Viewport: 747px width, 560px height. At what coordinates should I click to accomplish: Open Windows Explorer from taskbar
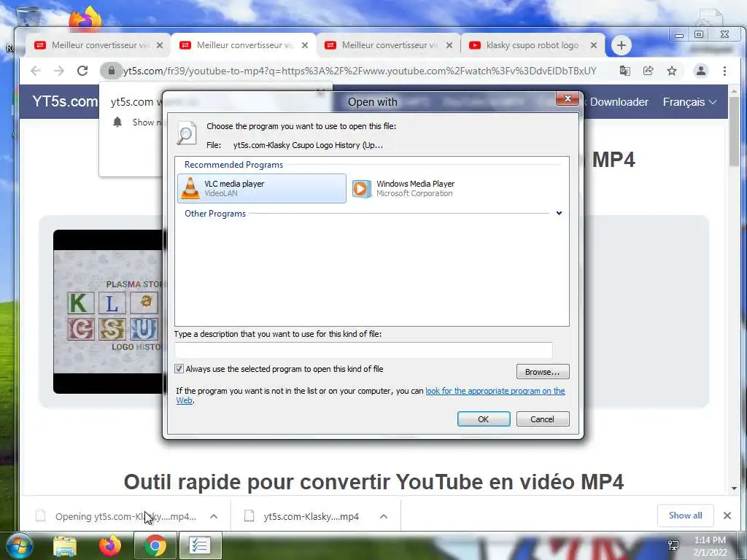point(65,545)
